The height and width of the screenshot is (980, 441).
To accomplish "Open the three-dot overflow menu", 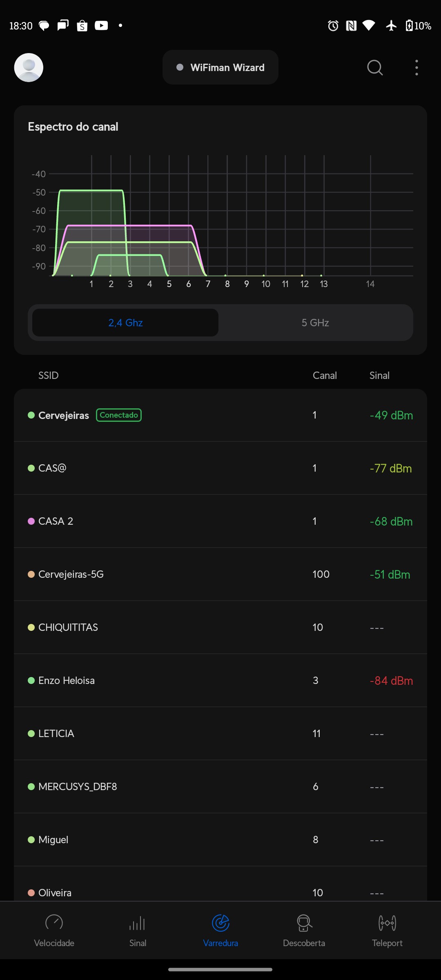I will click(x=416, y=67).
